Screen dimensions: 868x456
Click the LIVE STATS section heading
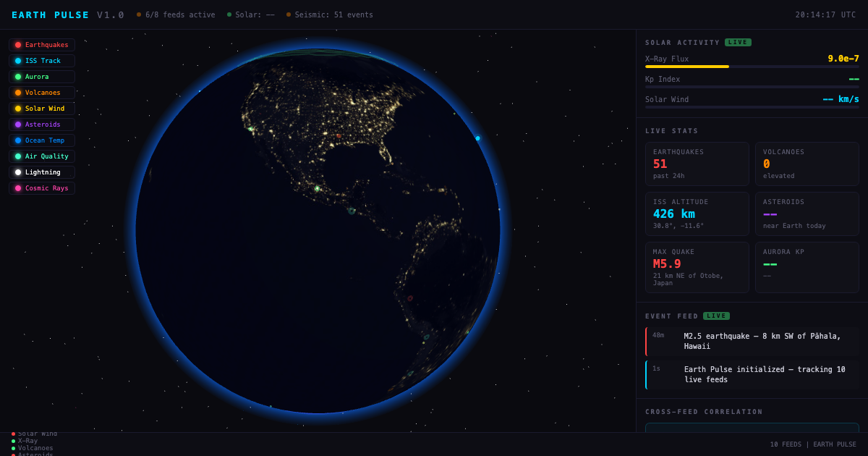672,131
